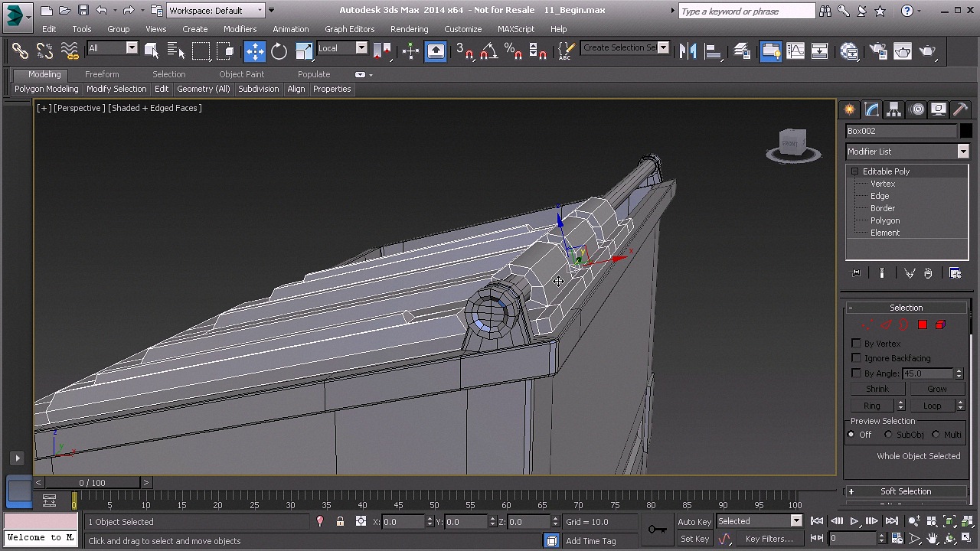Switch to the Motion command panel
Image resolution: width=980 pixels, height=551 pixels.
[917, 109]
